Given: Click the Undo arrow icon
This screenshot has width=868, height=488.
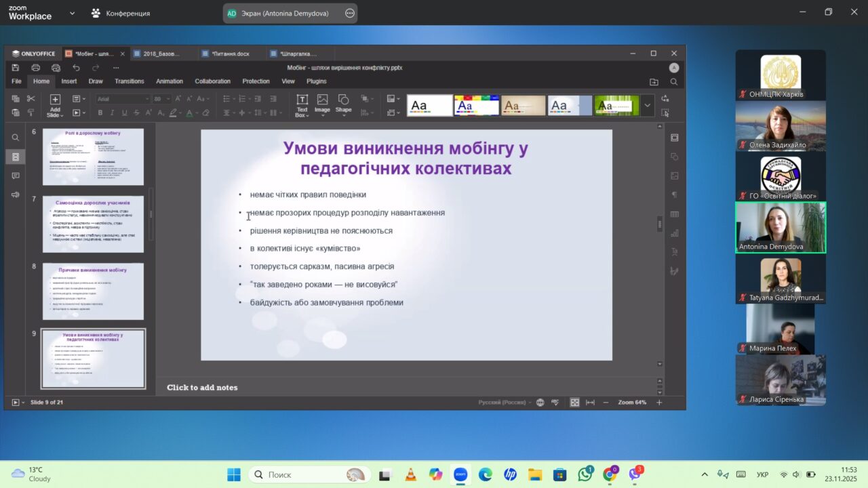Looking at the screenshot, I should coord(76,68).
